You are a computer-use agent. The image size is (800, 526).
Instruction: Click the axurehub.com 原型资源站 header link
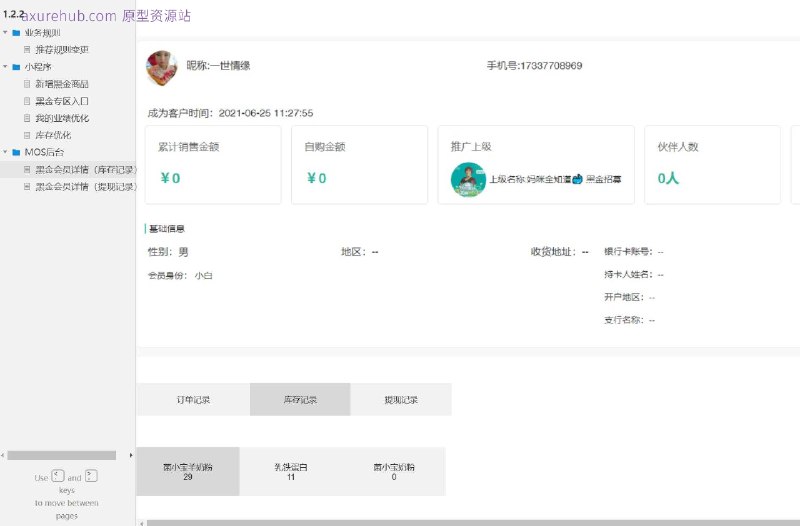click(x=106, y=16)
